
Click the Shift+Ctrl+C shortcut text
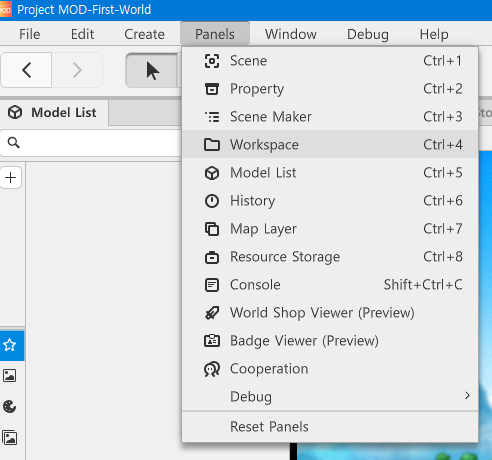pyautogui.click(x=423, y=285)
